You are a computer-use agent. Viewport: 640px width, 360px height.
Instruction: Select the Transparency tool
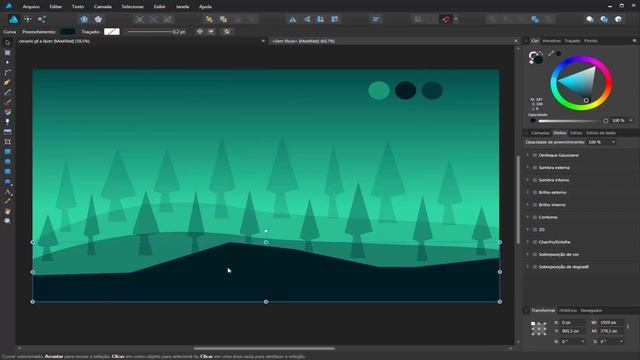[7, 122]
